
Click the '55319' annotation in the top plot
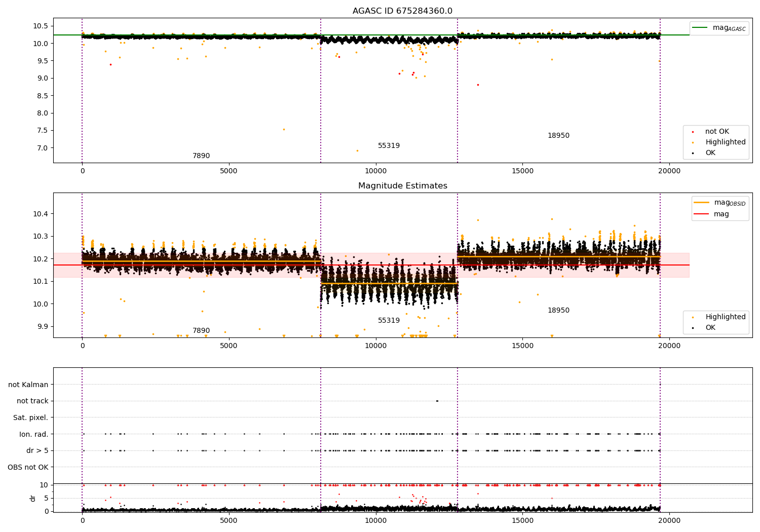(389, 146)
